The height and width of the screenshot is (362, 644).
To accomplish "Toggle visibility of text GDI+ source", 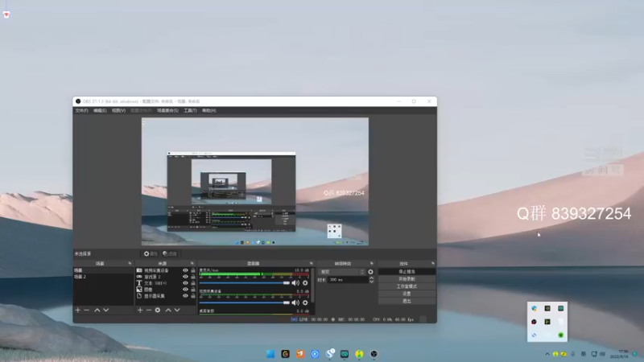I will coord(185,283).
